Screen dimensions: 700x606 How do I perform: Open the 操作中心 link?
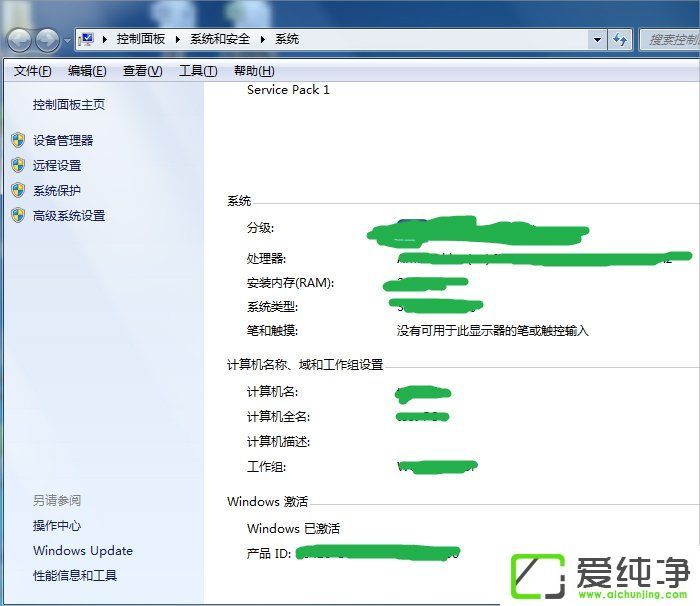(x=57, y=525)
